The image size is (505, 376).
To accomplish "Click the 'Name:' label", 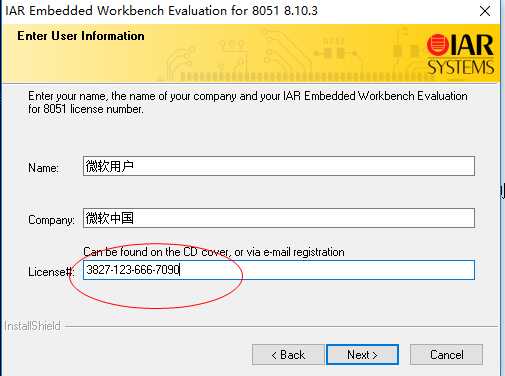I will tap(43, 168).
